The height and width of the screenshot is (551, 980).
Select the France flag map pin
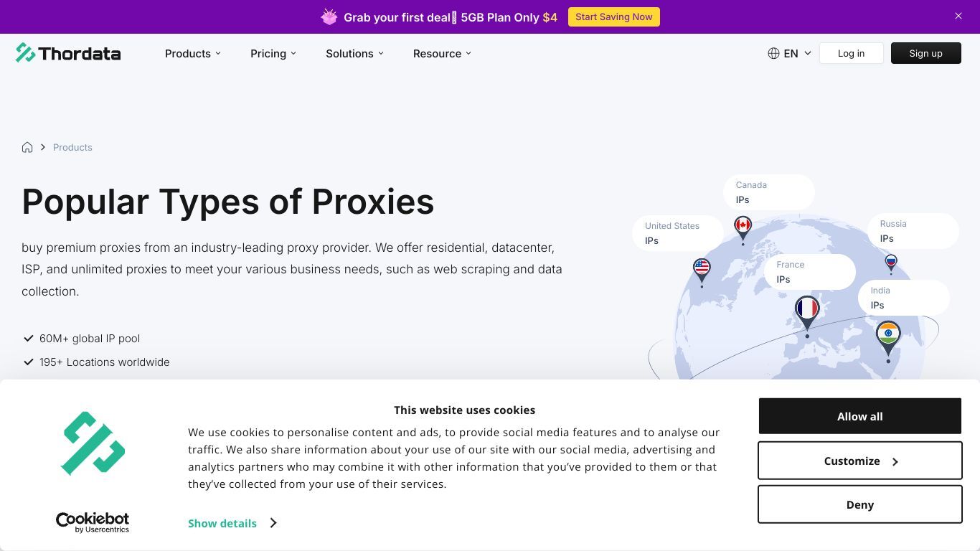click(807, 311)
